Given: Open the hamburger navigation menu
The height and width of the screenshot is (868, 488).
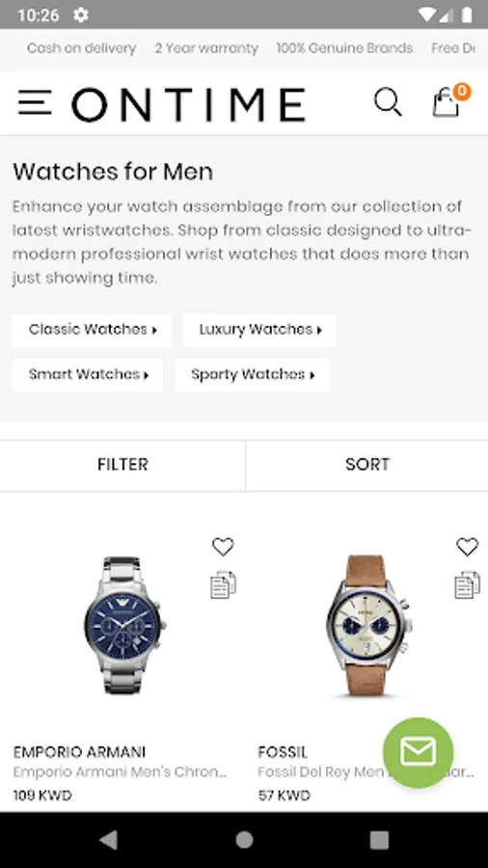Looking at the screenshot, I should coord(35,103).
